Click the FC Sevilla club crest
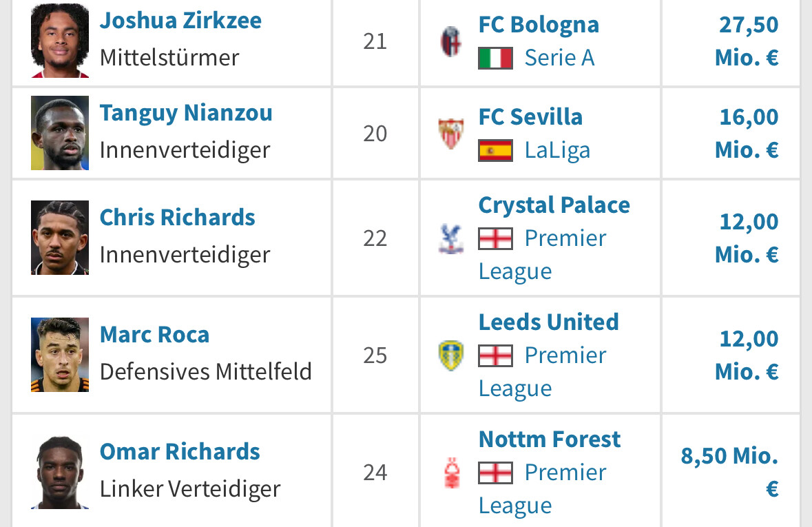 pyautogui.click(x=451, y=134)
